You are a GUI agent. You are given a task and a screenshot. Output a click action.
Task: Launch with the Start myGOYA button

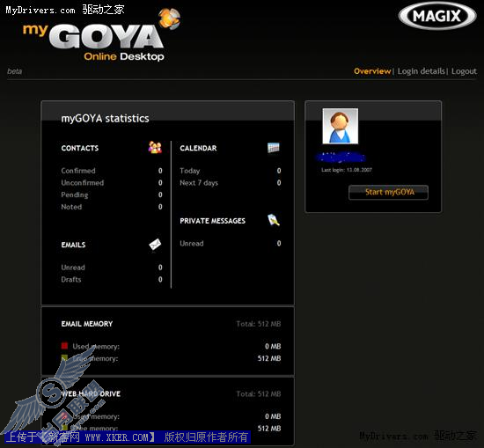click(x=388, y=193)
